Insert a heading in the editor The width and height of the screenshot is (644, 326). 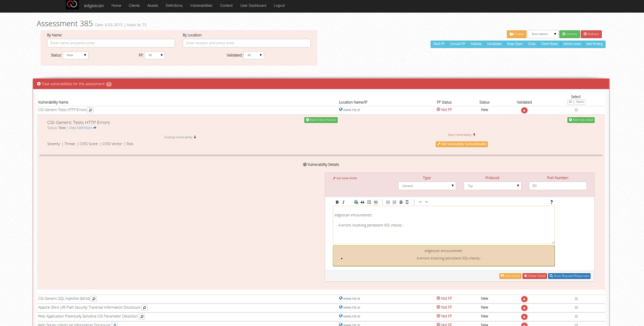point(401,202)
